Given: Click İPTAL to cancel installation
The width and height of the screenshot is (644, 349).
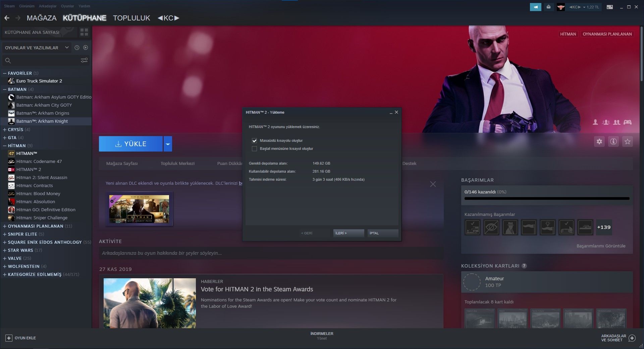Looking at the screenshot, I should click(383, 233).
